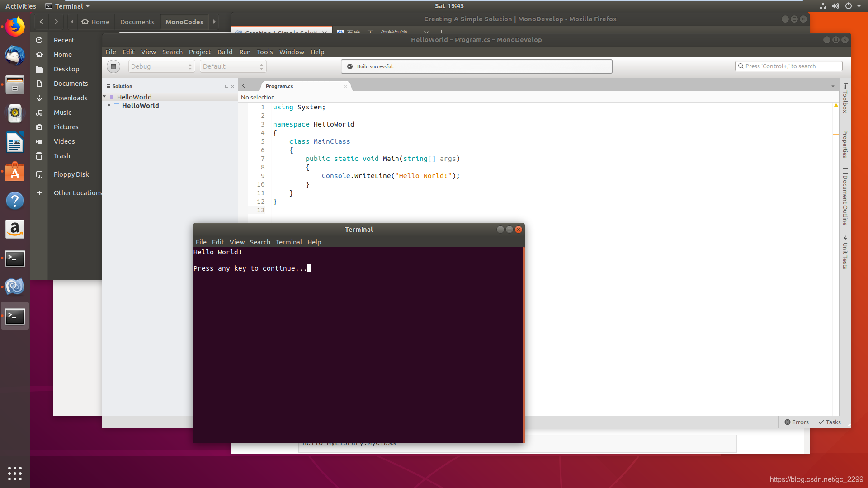Click the search field in MonoDevelop
This screenshot has width=868, height=488.
(x=788, y=66)
